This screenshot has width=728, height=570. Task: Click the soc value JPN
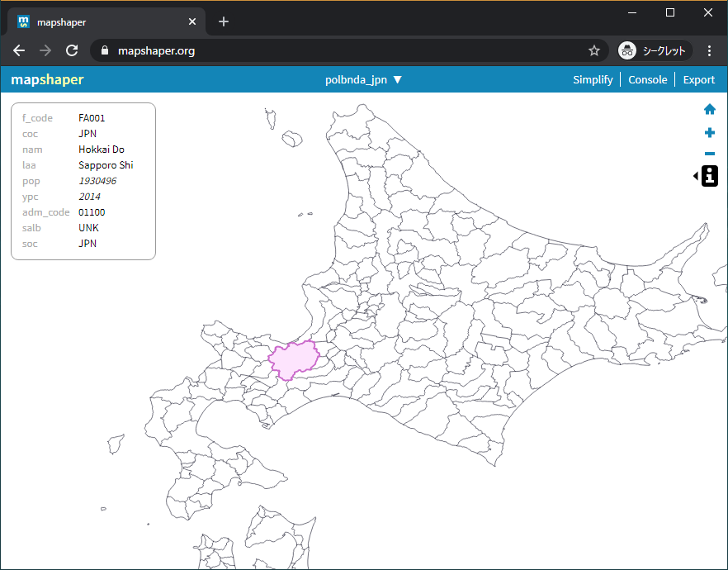click(x=87, y=244)
